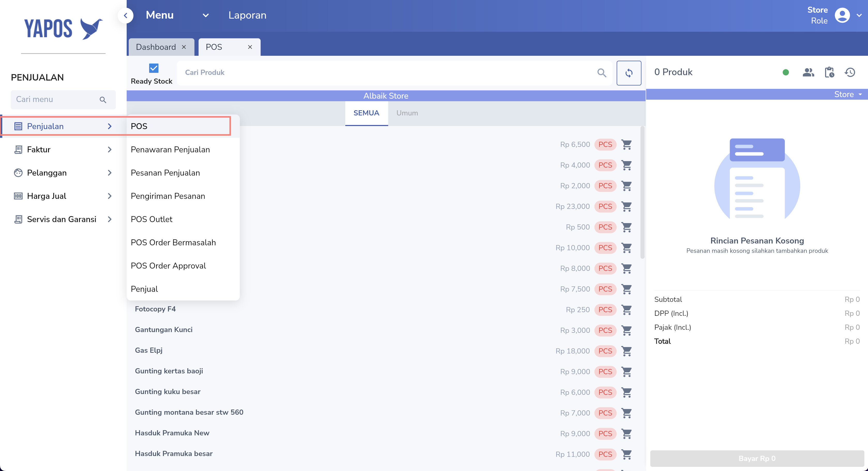The width and height of the screenshot is (868, 471).
Task: Open the pending orders clipboard icon
Action: click(x=829, y=72)
